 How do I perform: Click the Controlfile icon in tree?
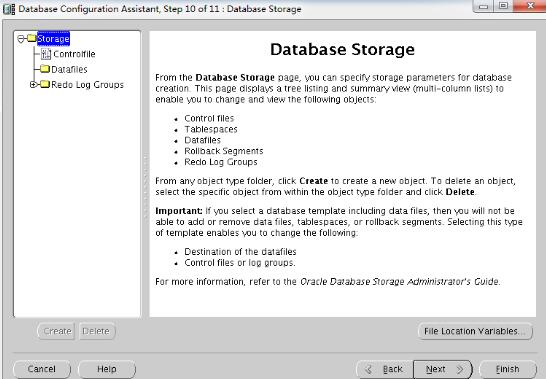coord(46,54)
